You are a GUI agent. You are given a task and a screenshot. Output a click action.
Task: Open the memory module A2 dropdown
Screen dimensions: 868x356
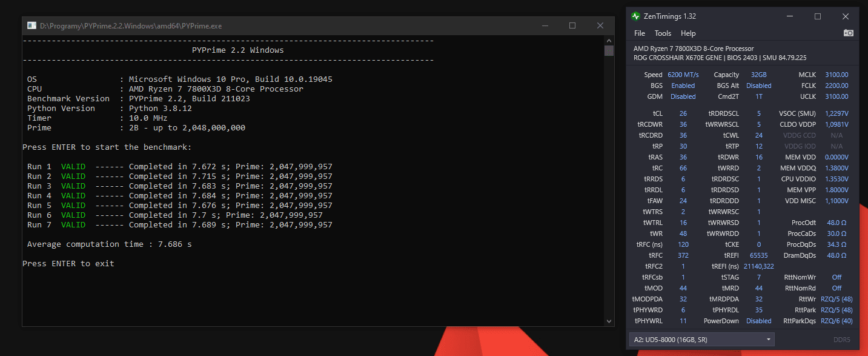coord(702,340)
